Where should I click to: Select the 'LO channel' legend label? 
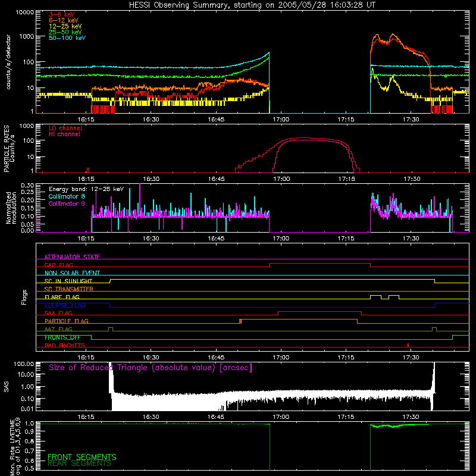coord(65,128)
